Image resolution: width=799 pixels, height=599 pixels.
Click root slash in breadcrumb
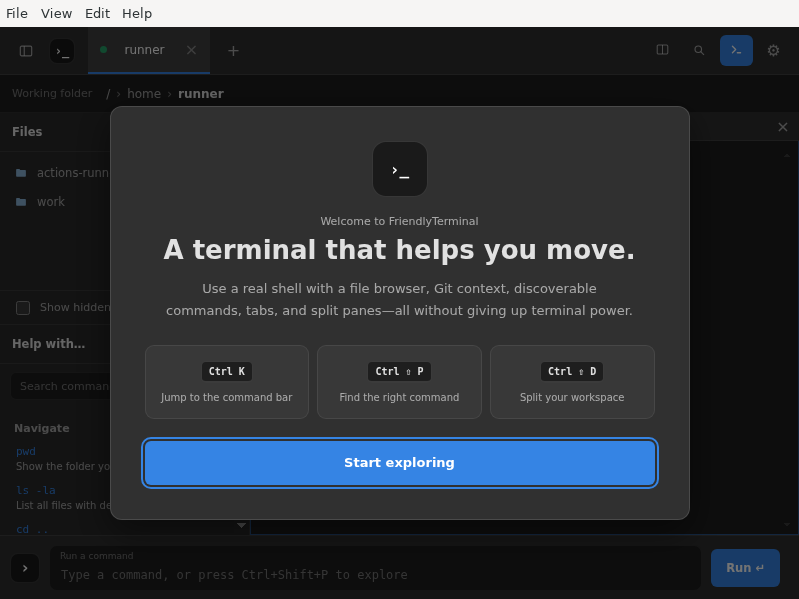click(x=108, y=94)
